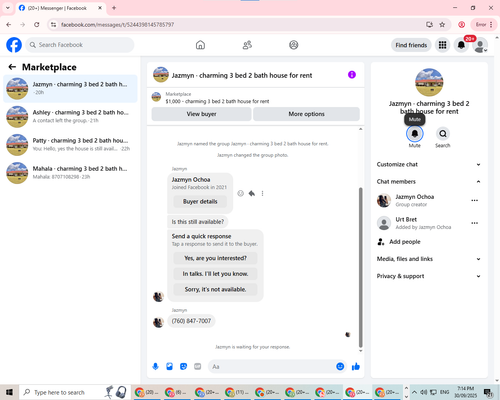Image resolution: width=500 pixels, height=400 pixels.
Task: Open the Facebook menu grid icon
Action: coord(442,45)
